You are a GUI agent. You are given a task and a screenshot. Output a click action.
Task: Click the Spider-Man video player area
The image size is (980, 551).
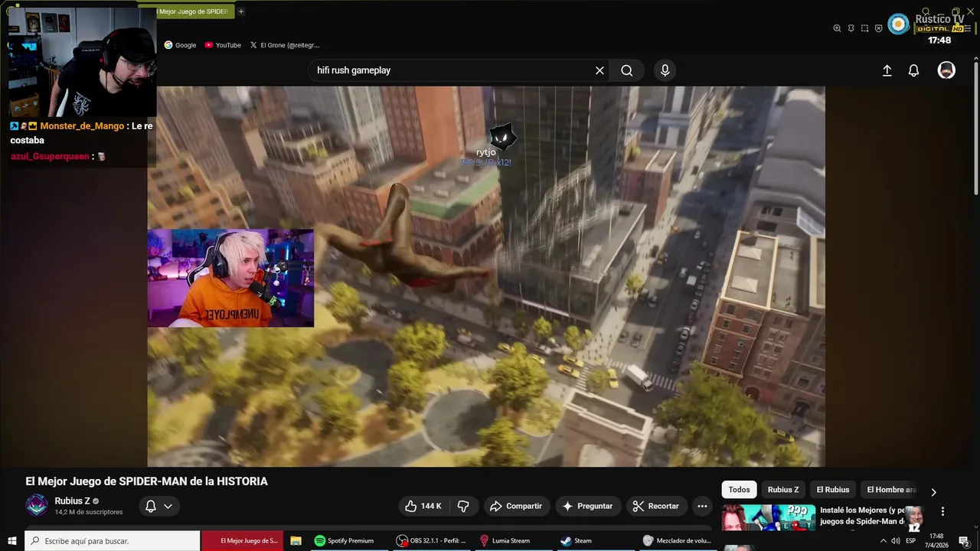point(486,276)
